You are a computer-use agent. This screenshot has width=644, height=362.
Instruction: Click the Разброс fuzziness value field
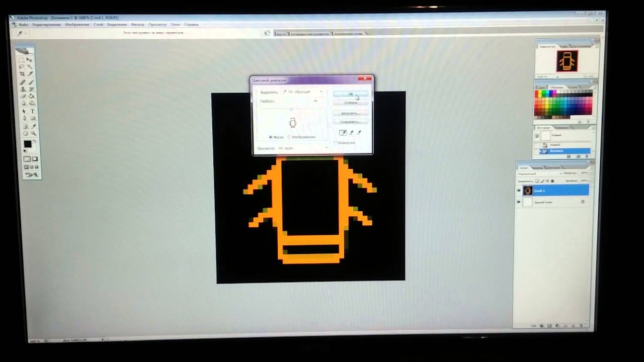(315, 101)
